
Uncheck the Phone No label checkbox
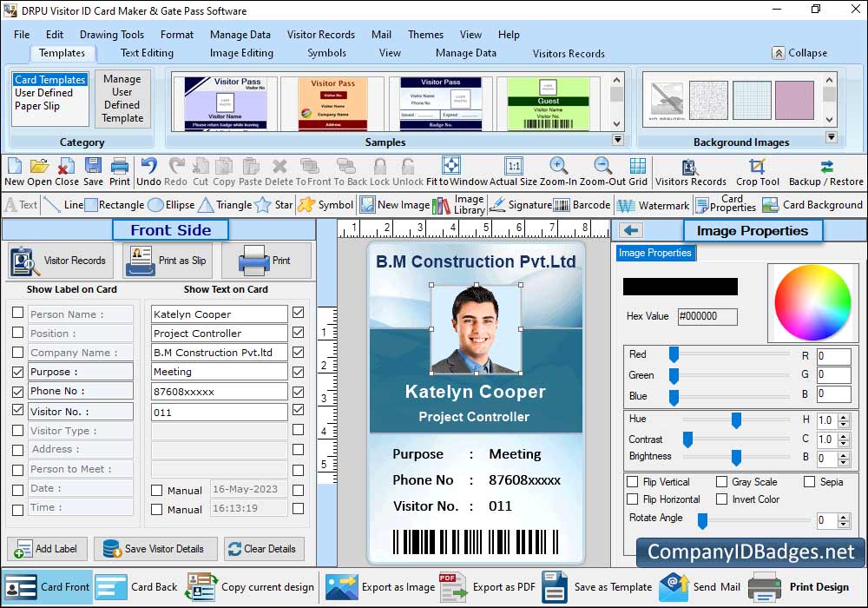pos(17,392)
